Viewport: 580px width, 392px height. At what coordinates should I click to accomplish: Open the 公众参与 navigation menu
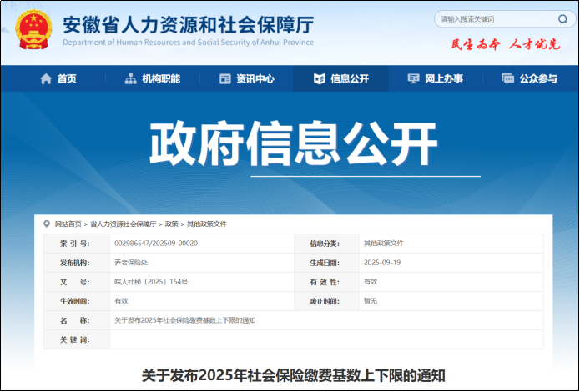(x=529, y=79)
